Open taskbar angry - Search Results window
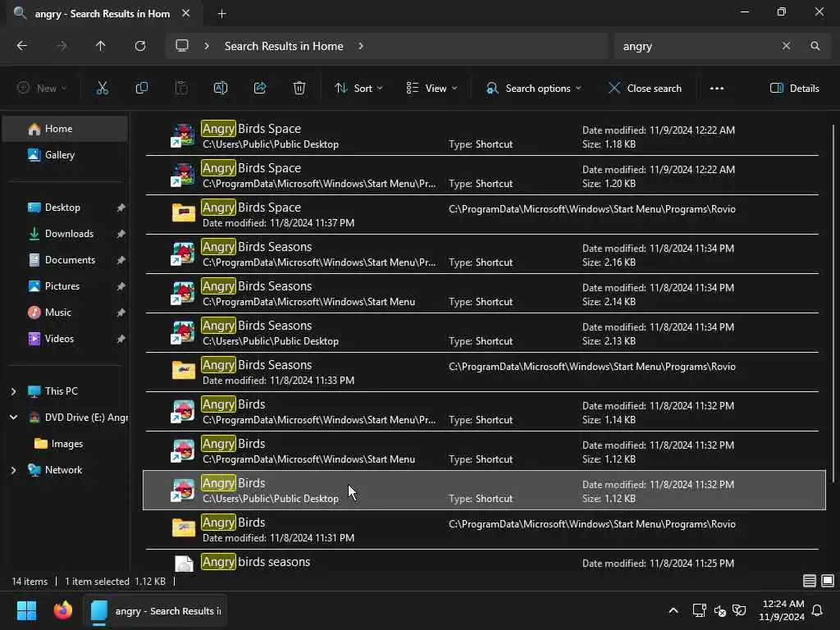The width and height of the screenshot is (840, 630). (155, 610)
